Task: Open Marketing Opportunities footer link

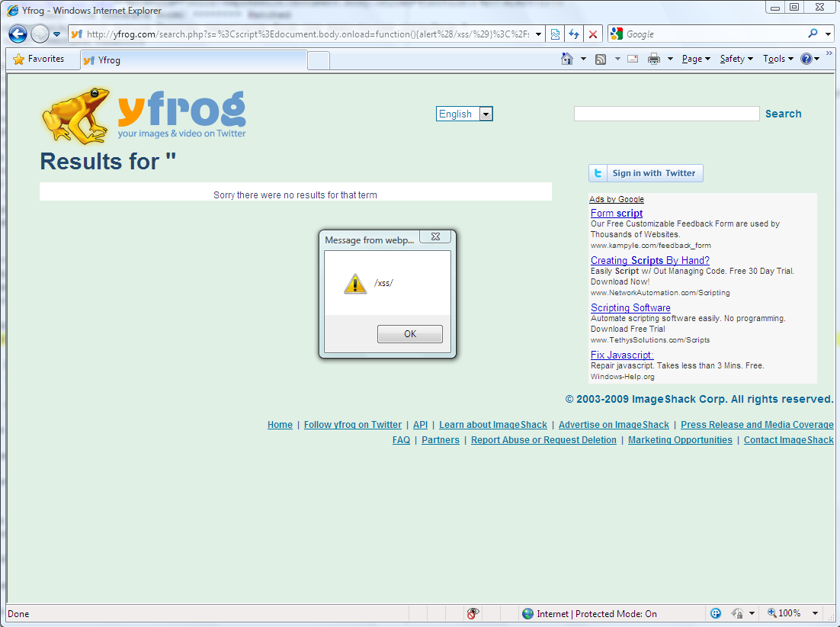Action: point(680,440)
